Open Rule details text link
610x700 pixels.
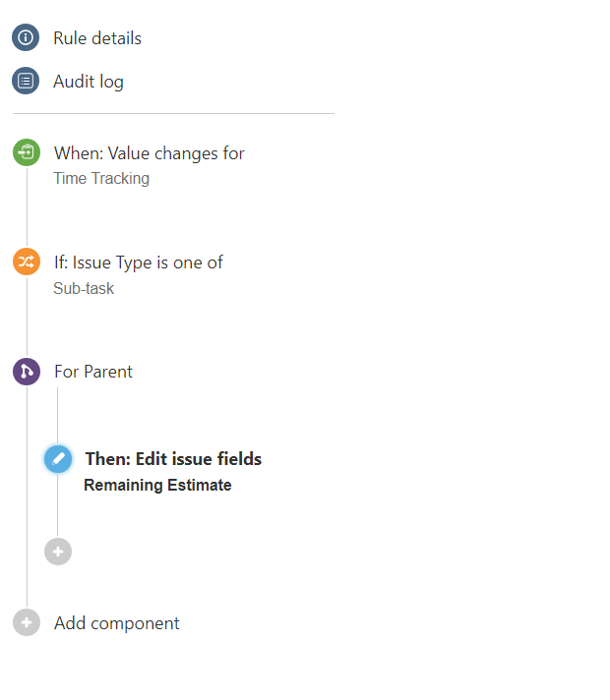coord(97,38)
